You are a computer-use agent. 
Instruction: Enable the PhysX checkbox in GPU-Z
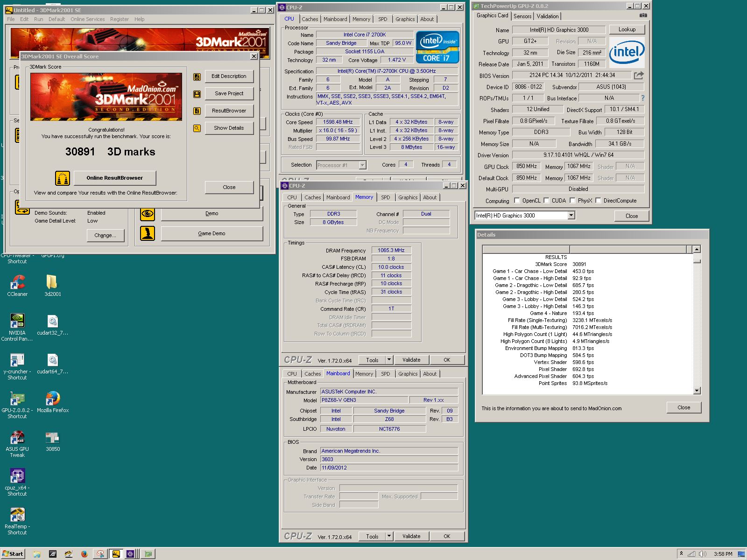click(x=572, y=201)
